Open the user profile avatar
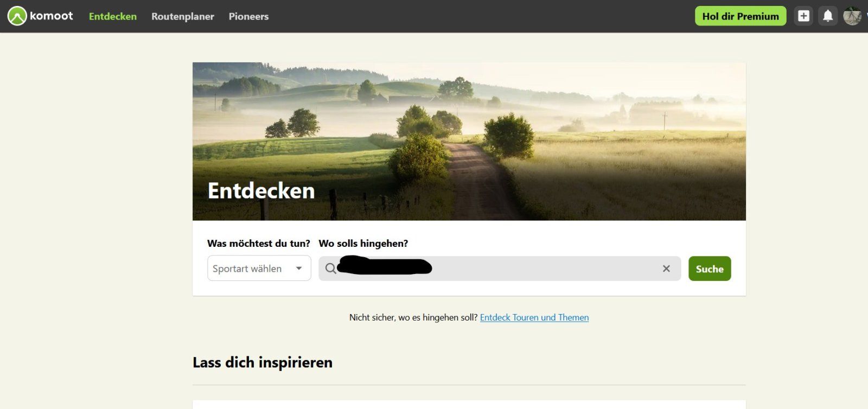 pyautogui.click(x=852, y=16)
